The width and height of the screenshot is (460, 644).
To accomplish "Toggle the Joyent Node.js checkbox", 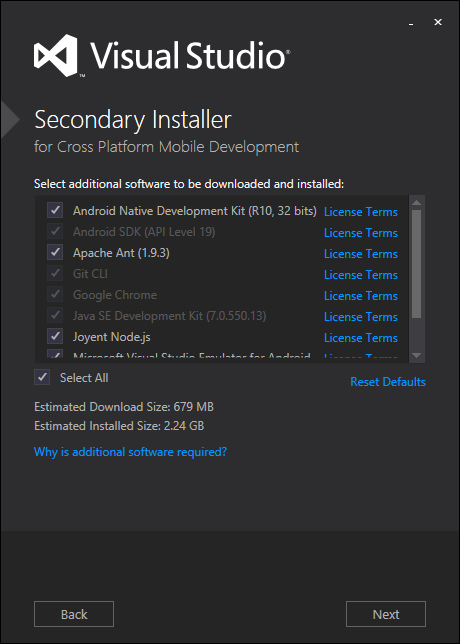I will point(55,337).
